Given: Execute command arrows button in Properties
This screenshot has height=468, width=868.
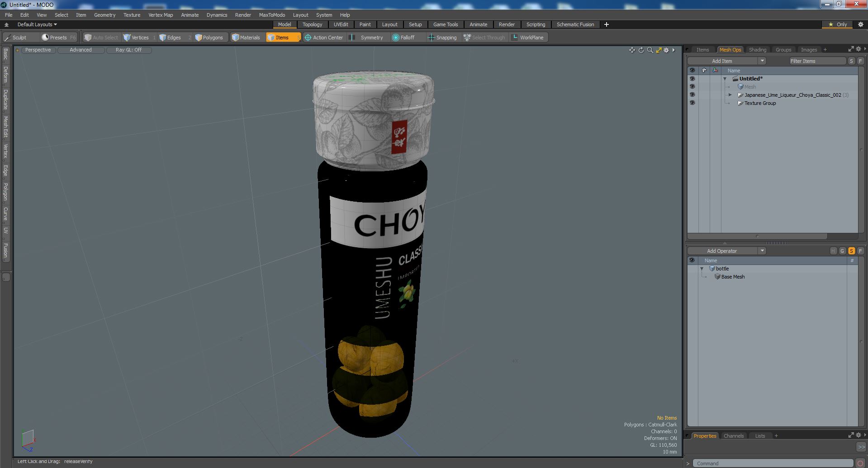Looking at the screenshot, I should pos(861,447).
